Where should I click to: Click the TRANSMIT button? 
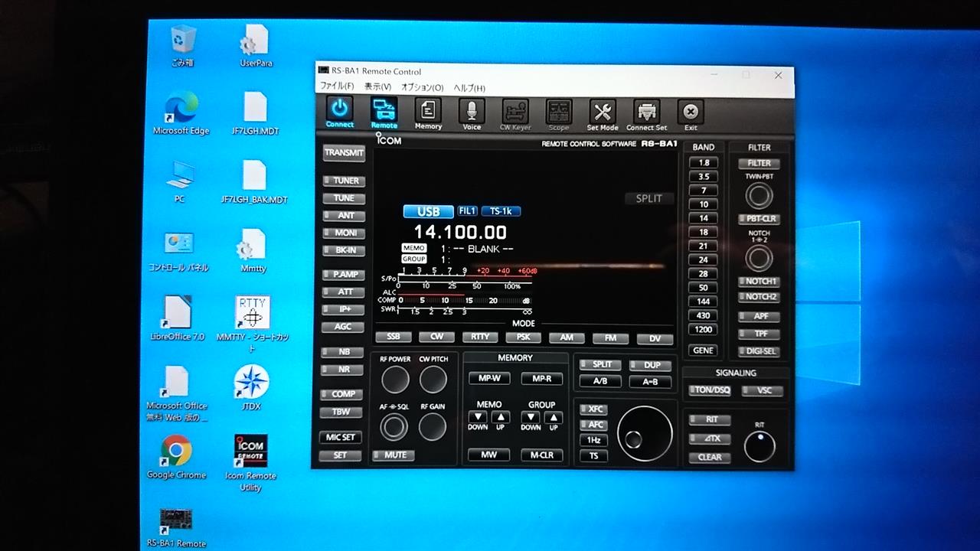point(345,152)
